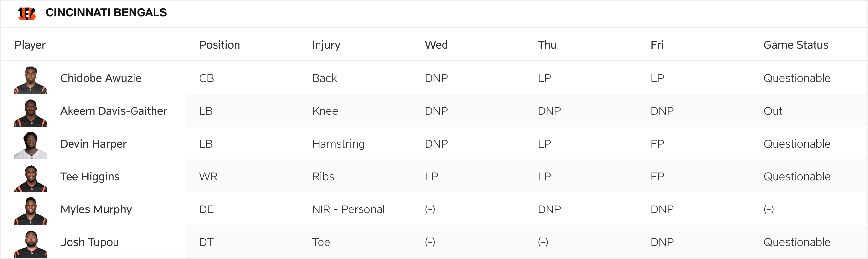Click Akeem Davis-Gaither's headshot photo
Viewport: 868px width, 259px height.
(x=31, y=113)
